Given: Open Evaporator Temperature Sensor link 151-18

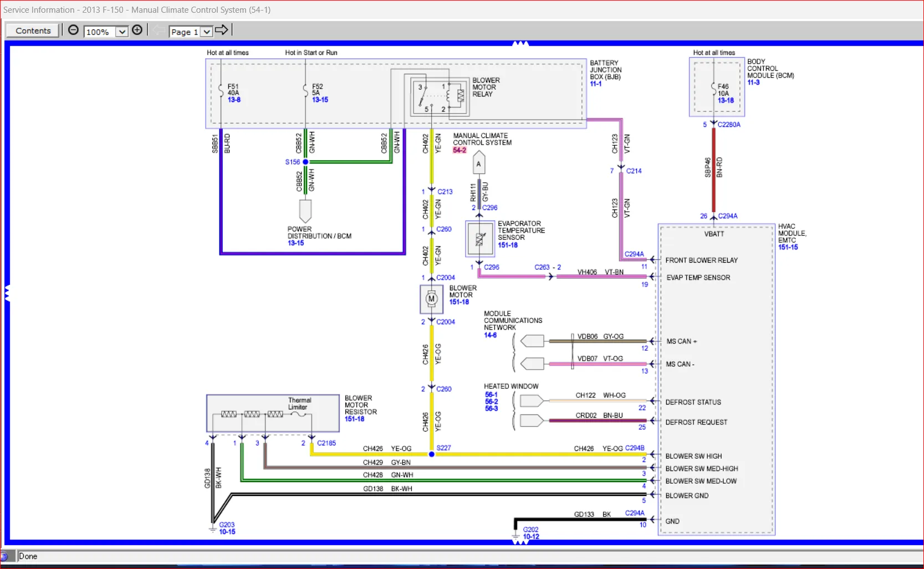Looking at the screenshot, I should pyautogui.click(x=507, y=245).
